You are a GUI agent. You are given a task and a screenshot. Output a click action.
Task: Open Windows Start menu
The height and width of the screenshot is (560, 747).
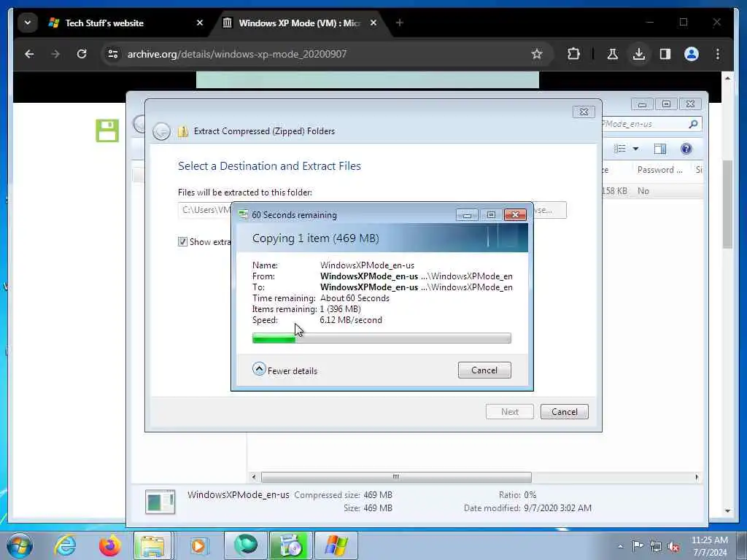[20, 545]
